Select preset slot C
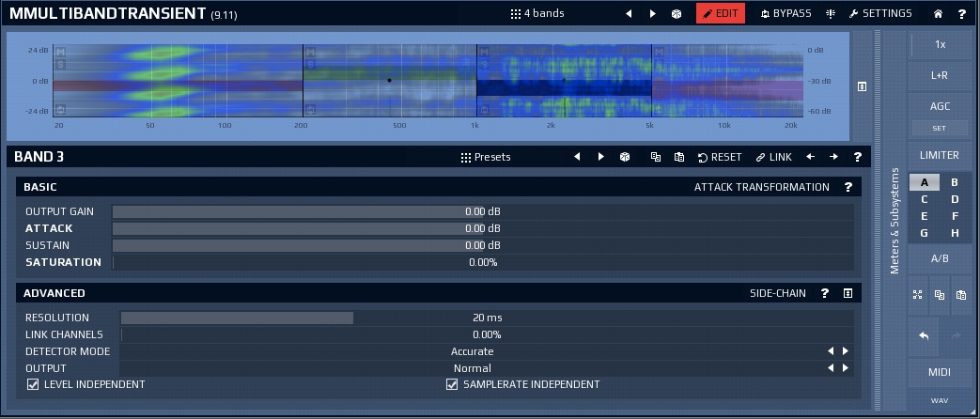The height and width of the screenshot is (419, 980). [925, 199]
